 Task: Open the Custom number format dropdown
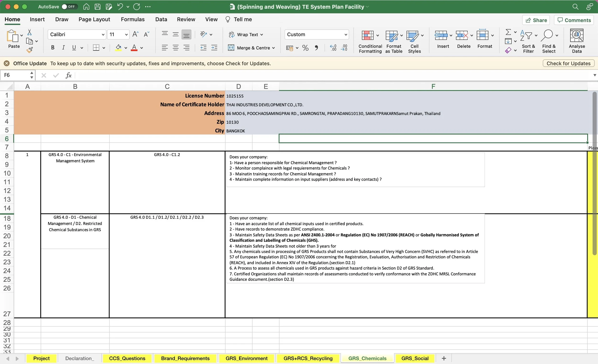coord(346,34)
